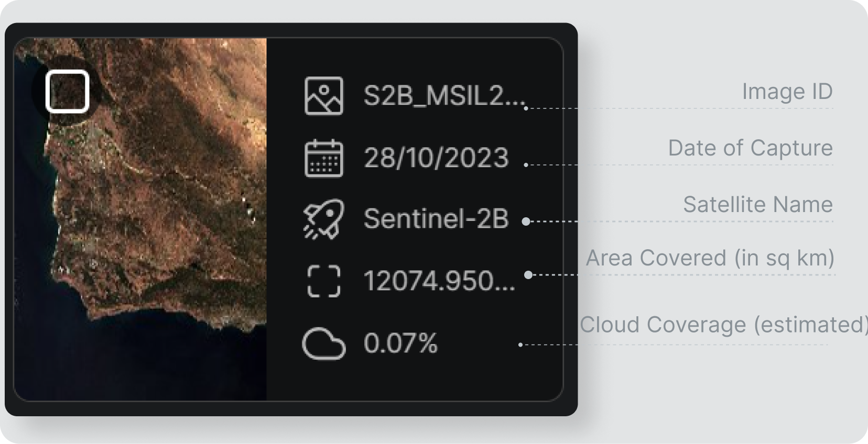
Task: Select the truncated 12074.950... area value
Action: click(x=439, y=281)
